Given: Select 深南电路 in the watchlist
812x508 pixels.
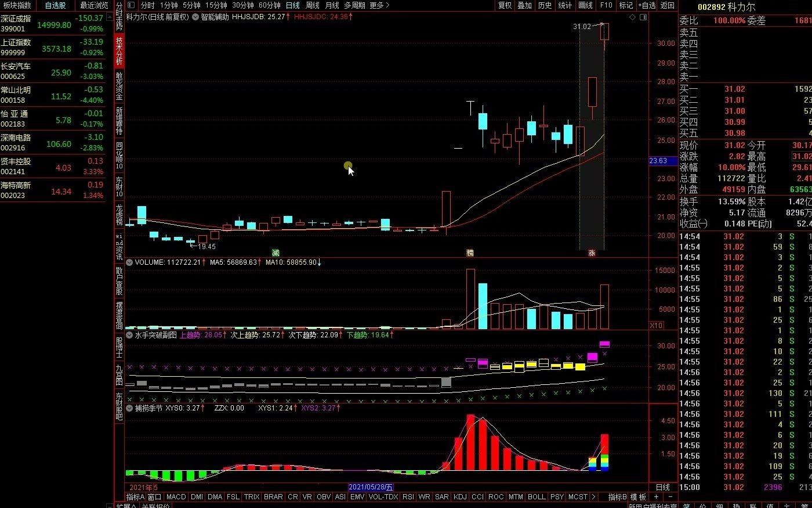Looking at the screenshot, I should point(53,142).
